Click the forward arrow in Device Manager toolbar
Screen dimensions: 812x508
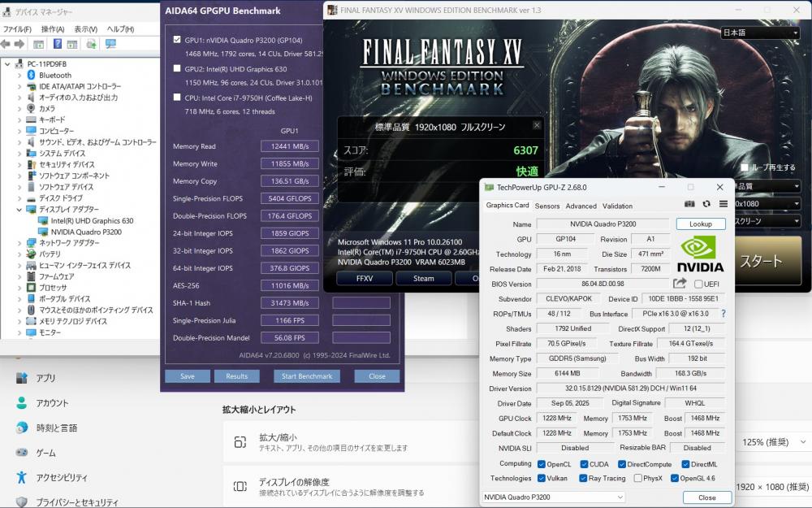click(19, 44)
